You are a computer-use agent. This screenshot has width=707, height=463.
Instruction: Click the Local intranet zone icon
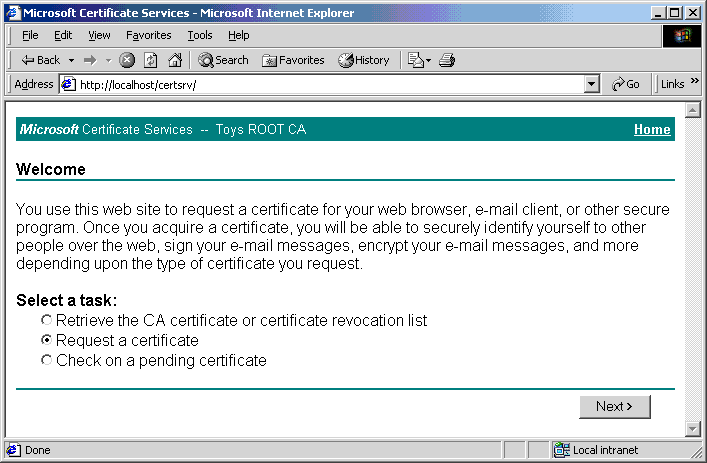562,450
